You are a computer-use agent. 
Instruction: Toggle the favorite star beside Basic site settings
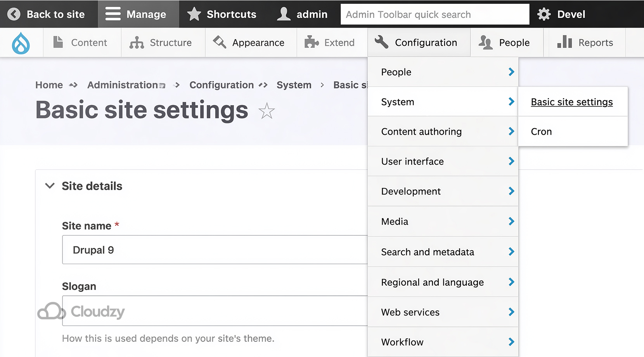tap(267, 111)
